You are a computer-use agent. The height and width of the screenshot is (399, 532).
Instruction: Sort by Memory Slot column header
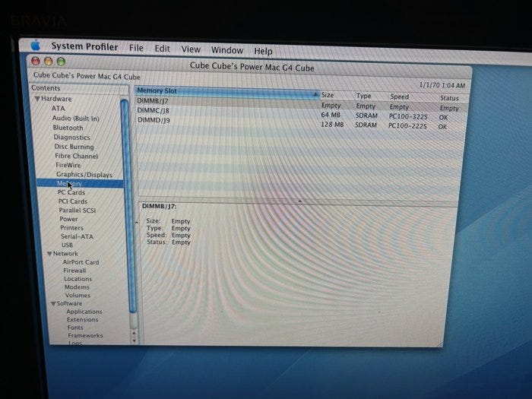tap(226, 92)
